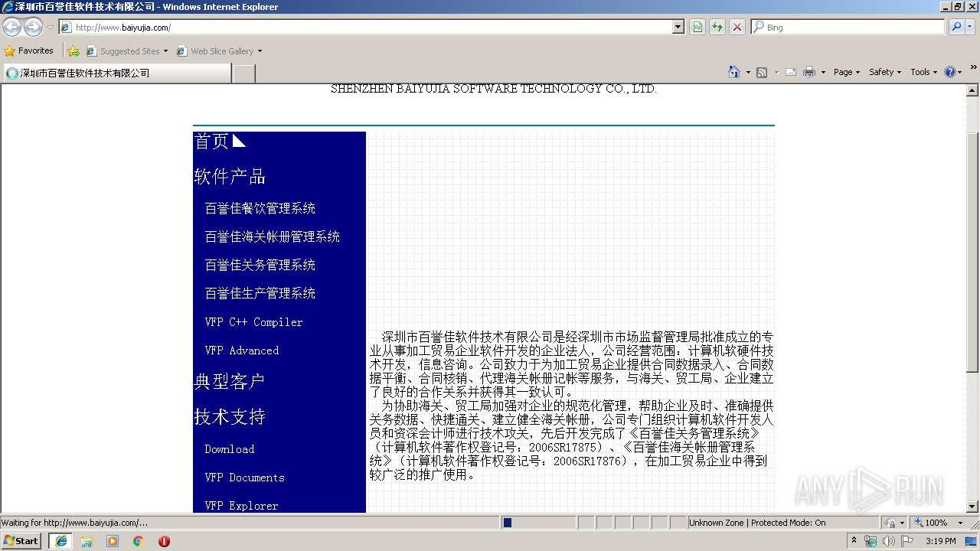980x551 pixels.
Task: Open 百誉佳餐饮管理系统 link
Action: (x=260, y=208)
